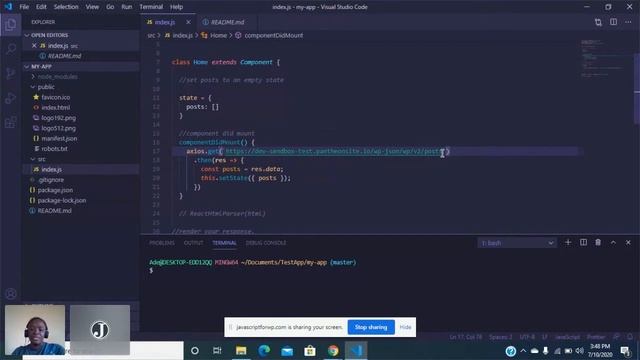
Task: Open Microsoft Store from taskbar
Action: click(310, 351)
